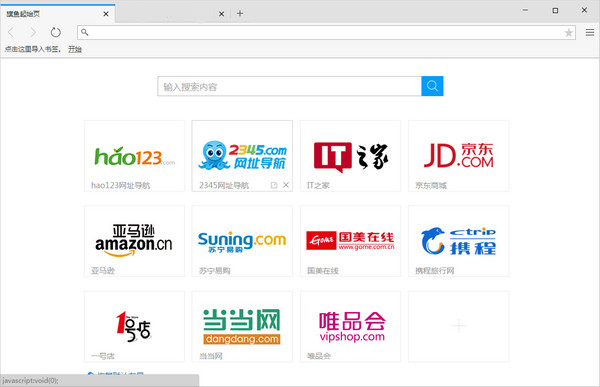Add a shortcut via empty plus tile

coord(459,327)
